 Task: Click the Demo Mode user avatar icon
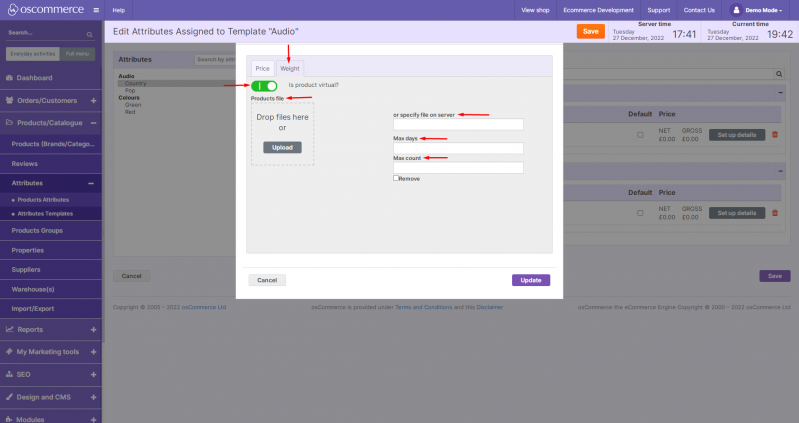(736, 10)
